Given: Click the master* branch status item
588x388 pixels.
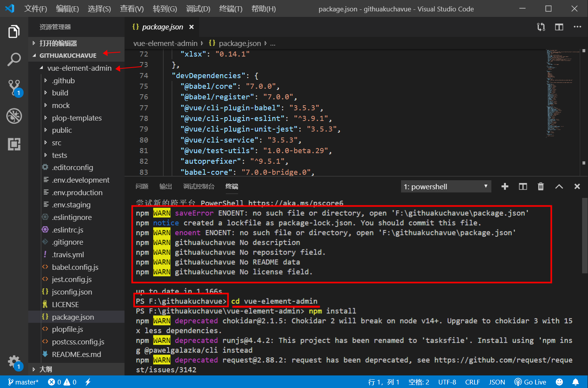Looking at the screenshot, I should [23, 382].
